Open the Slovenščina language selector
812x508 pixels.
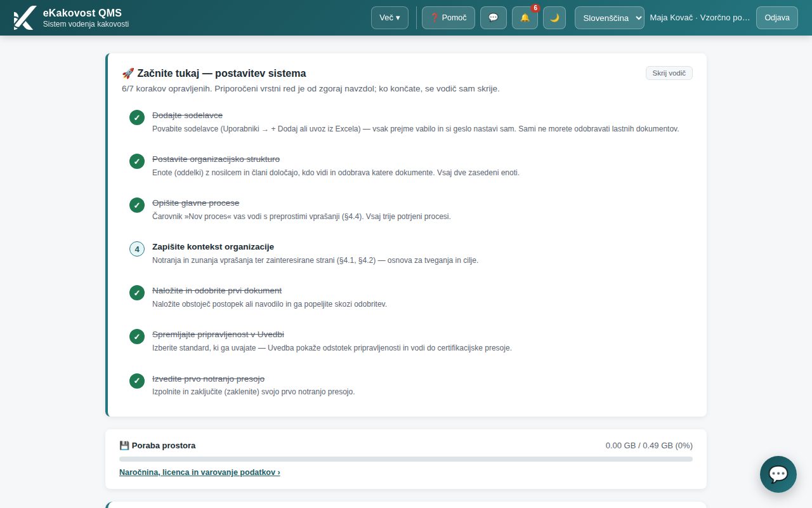click(610, 18)
